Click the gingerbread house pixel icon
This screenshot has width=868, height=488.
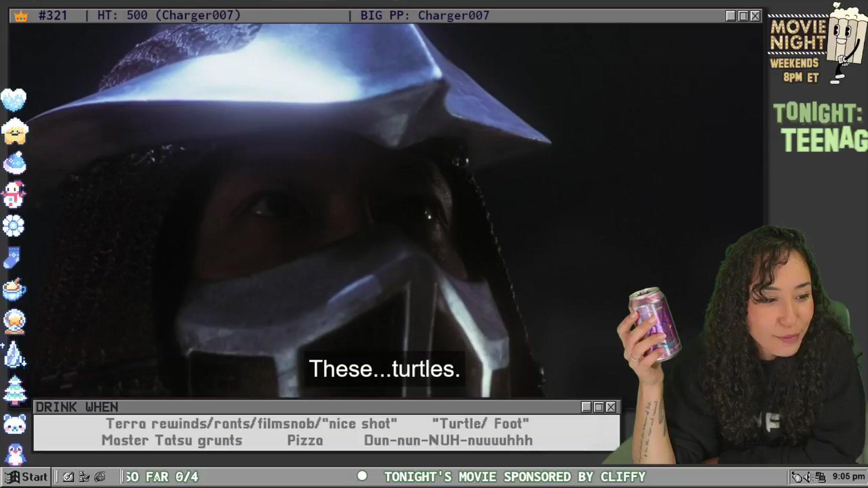click(x=14, y=131)
